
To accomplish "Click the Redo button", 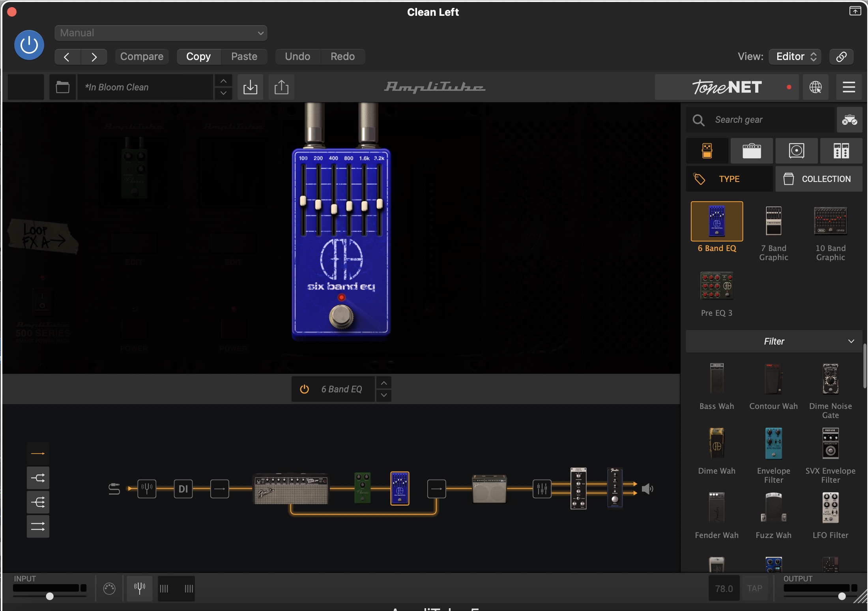I will (342, 56).
